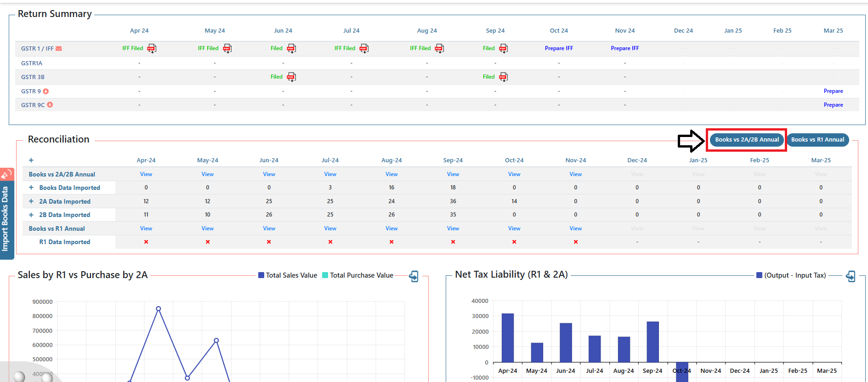Screen dimensions: 868x382
Task: Export the Sales by R1 vs Purchase chart
Action: point(414,276)
